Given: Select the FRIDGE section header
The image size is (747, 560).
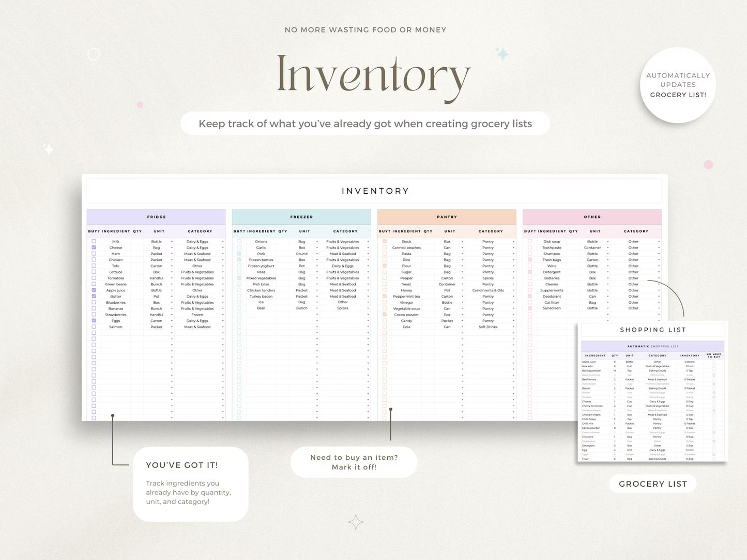Looking at the screenshot, I should [x=156, y=216].
